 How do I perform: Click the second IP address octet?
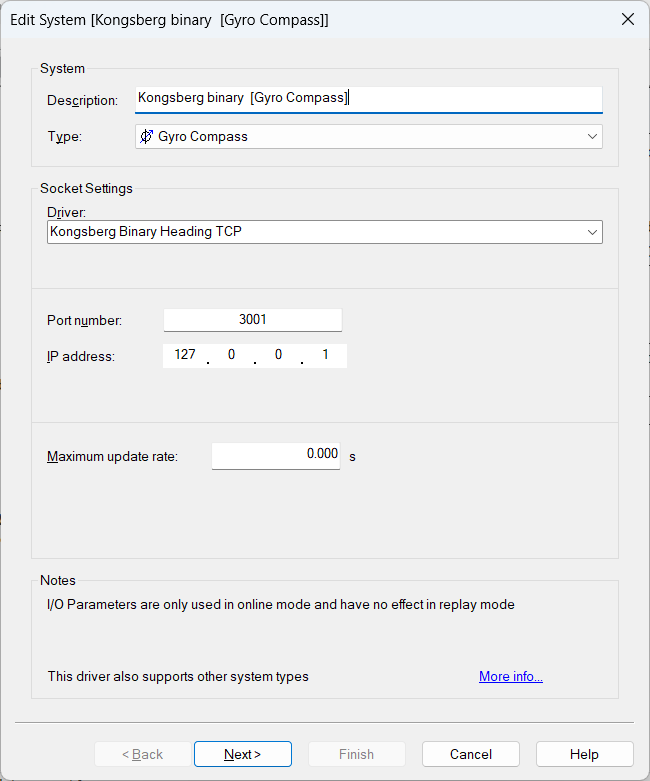pyautogui.click(x=232, y=355)
